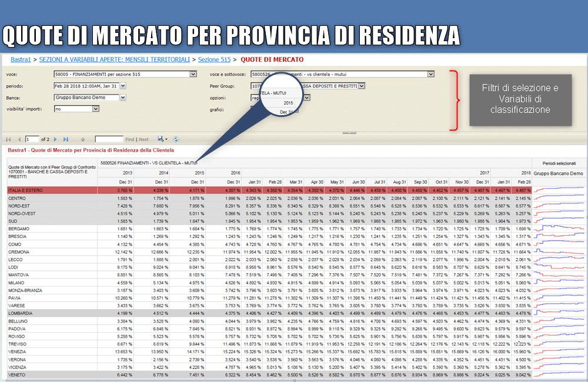The image size is (588, 382).
Task: Open the Banca dropdown
Action: point(123,98)
